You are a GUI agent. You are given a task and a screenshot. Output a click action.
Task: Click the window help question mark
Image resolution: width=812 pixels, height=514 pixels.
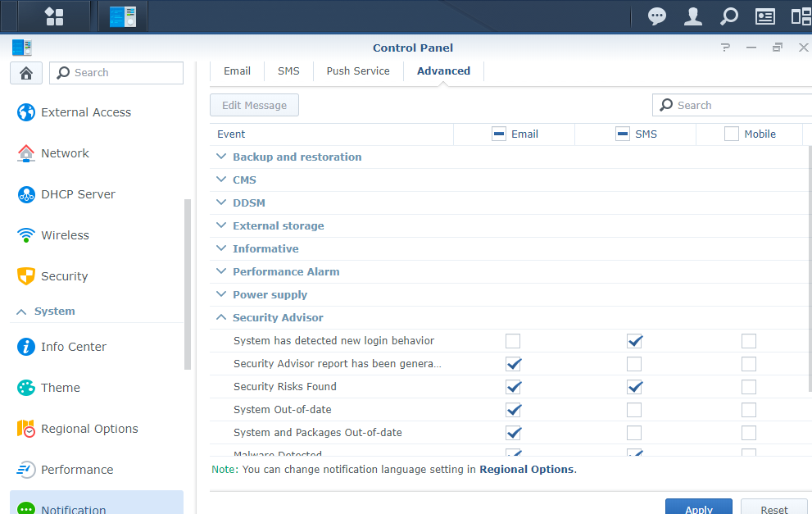coord(725,48)
